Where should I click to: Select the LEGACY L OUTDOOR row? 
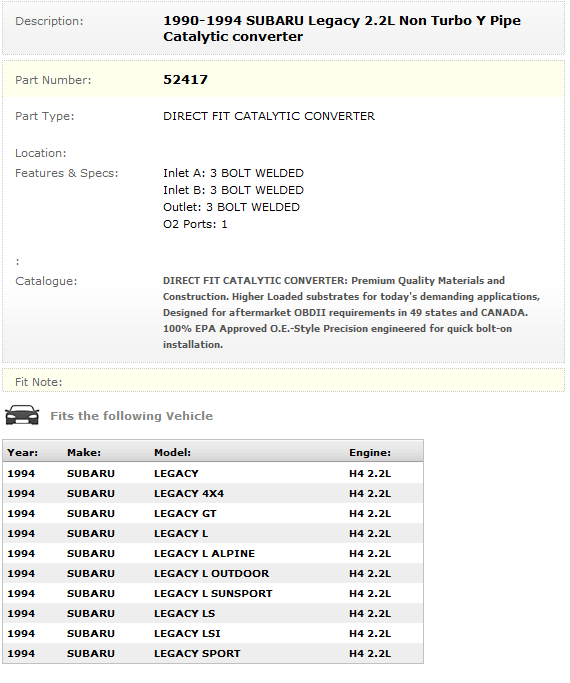pyautogui.click(x=213, y=574)
